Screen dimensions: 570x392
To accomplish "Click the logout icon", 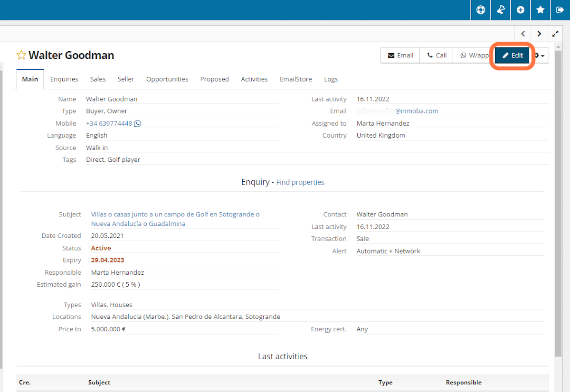I will coord(560,10).
